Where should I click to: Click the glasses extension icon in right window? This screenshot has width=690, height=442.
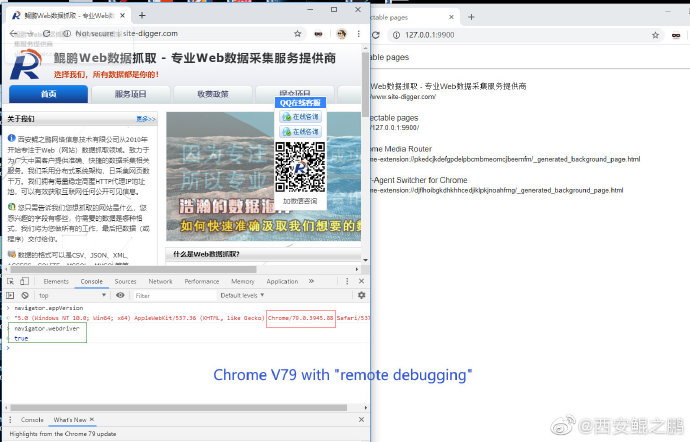(x=676, y=36)
